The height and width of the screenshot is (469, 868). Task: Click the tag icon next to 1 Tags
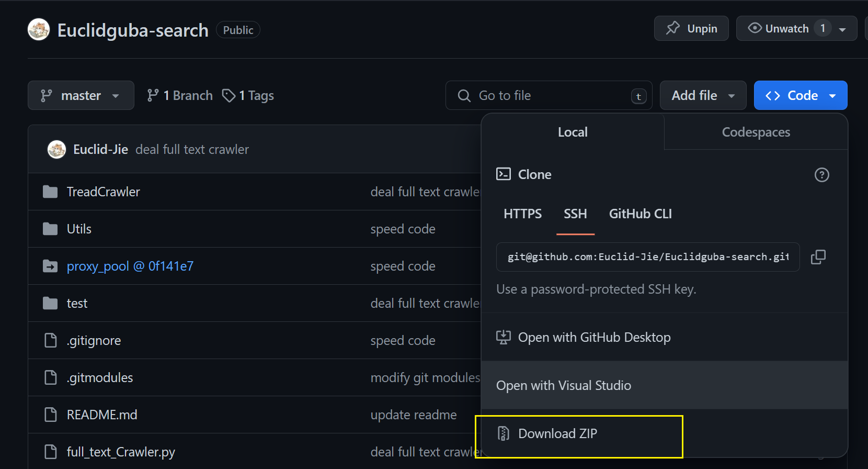coord(229,95)
